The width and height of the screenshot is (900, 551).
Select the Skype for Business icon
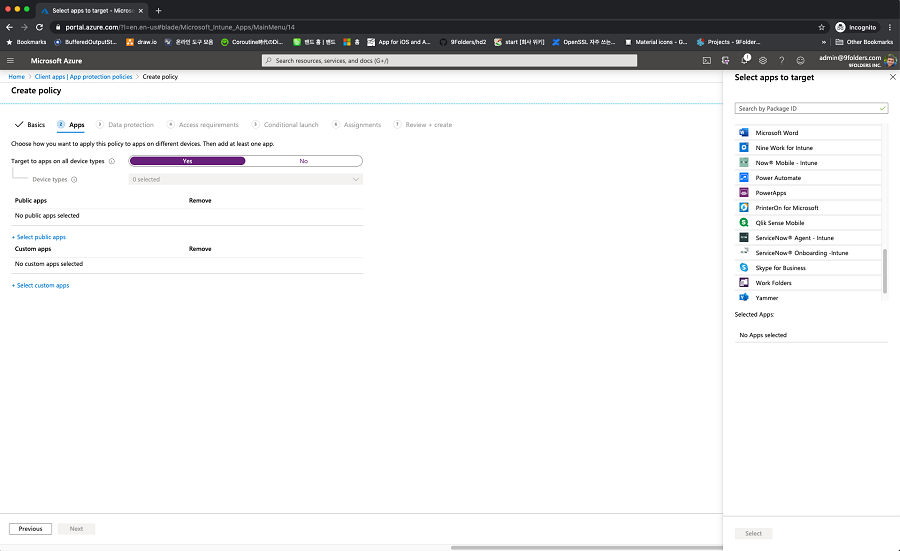tap(744, 267)
